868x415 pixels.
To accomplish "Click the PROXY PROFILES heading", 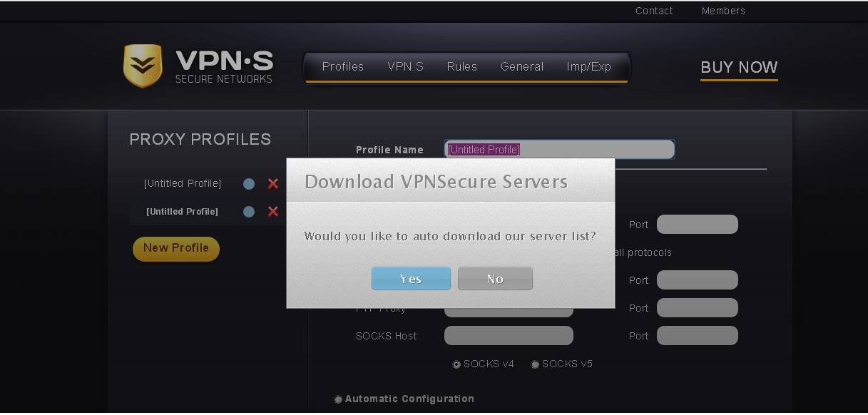I will click(x=200, y=140).
